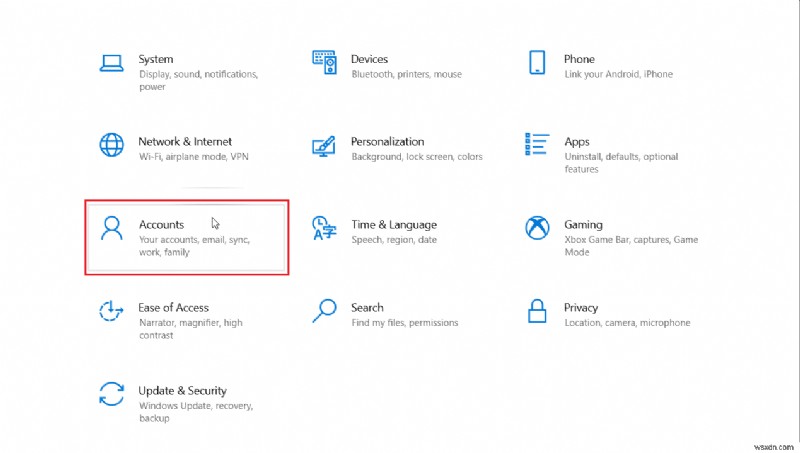This screenshot has height=453, width=800.
Task: Click 'Location, camera, microphone' description
Action: coord(627,323)
